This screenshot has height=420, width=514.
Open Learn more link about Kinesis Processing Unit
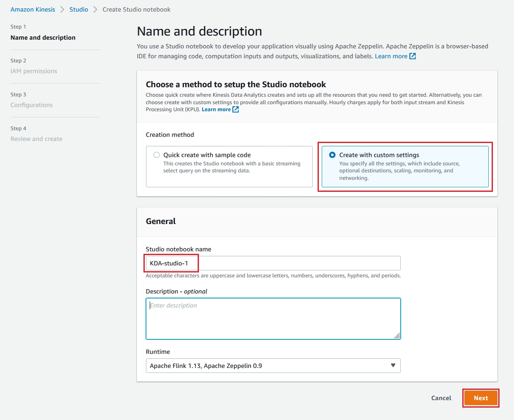click(216, 110)
